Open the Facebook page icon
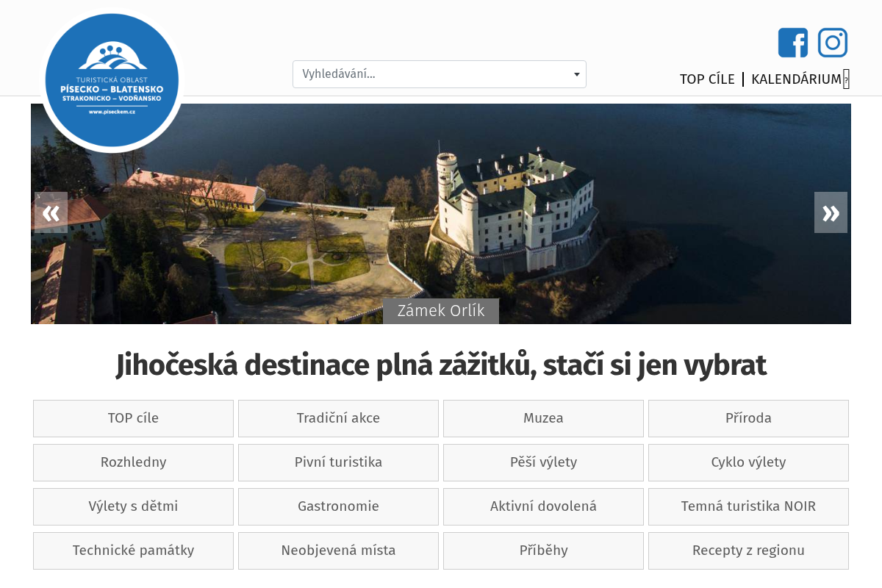 point(793,43)
